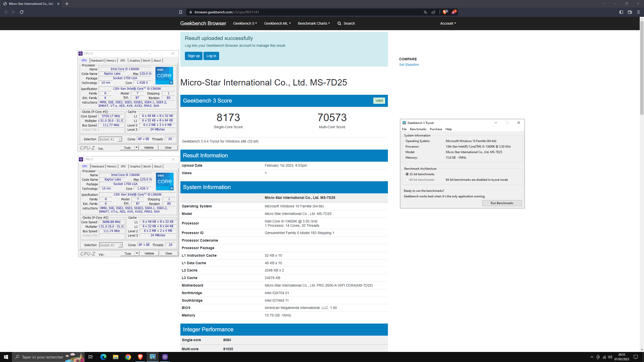This screenshot has width=644, height=362.
Task: Open the network tray icon
Action: click(604, 357)
